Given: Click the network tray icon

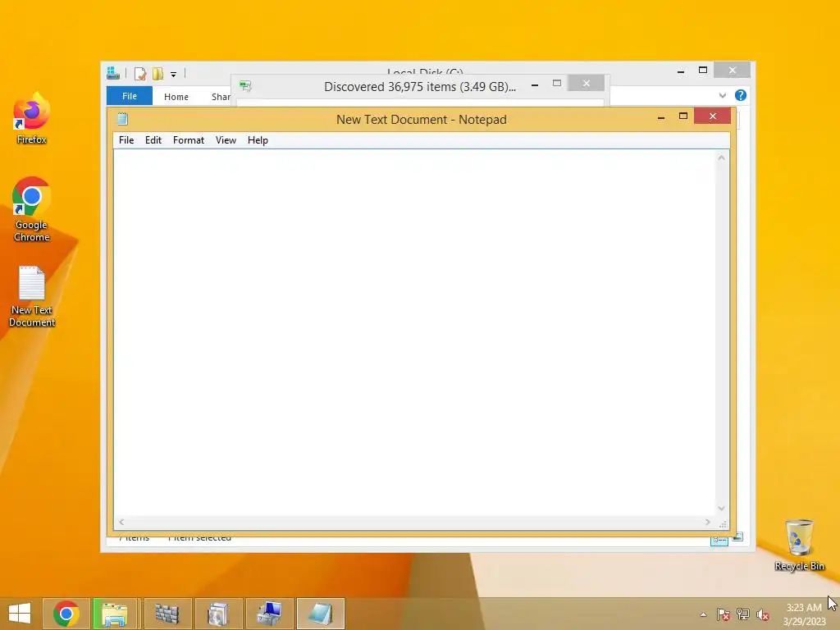Looking at the screenshot, I should tap(743, 614).
